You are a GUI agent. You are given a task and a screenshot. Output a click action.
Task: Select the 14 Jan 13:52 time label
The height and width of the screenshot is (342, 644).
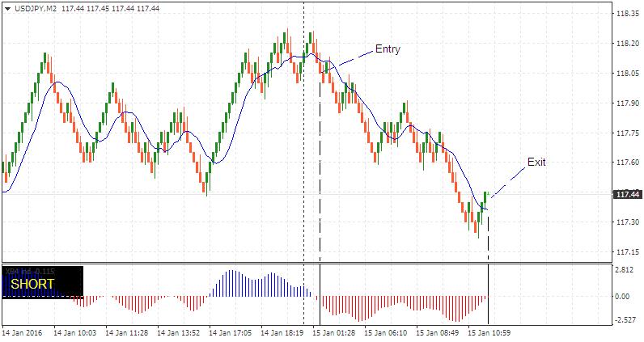coord(178,332)
